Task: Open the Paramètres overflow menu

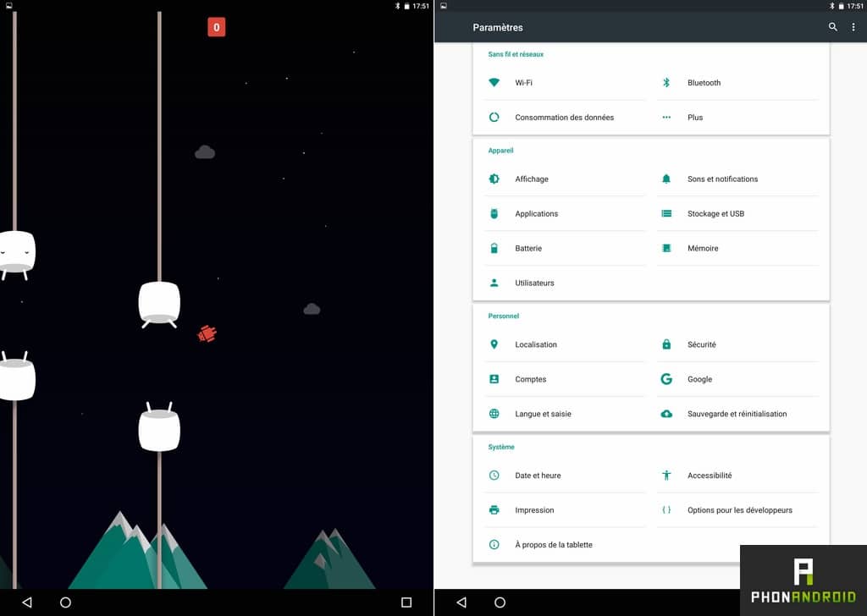Action: point(853,26)
